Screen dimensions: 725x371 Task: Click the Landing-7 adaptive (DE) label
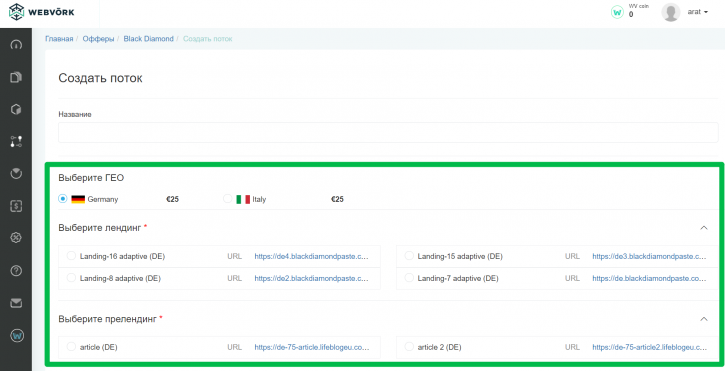458,278
